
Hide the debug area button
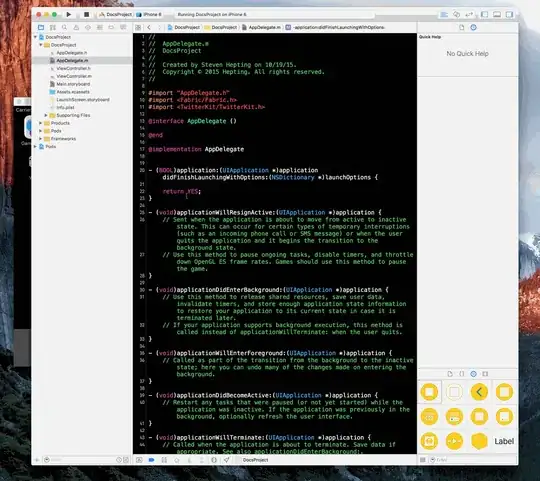(x=139, y=460)
